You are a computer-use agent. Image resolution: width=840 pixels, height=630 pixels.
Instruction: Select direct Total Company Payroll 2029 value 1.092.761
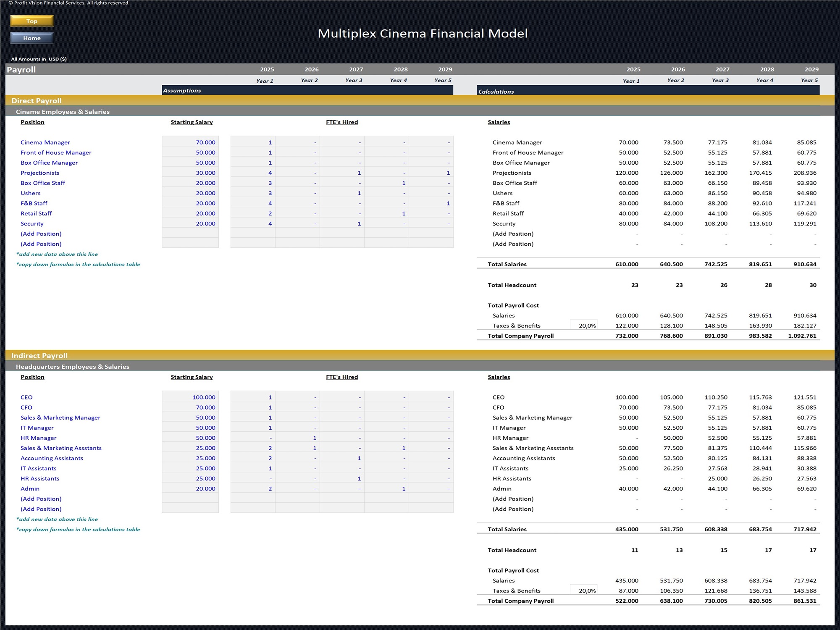[802, 336]
